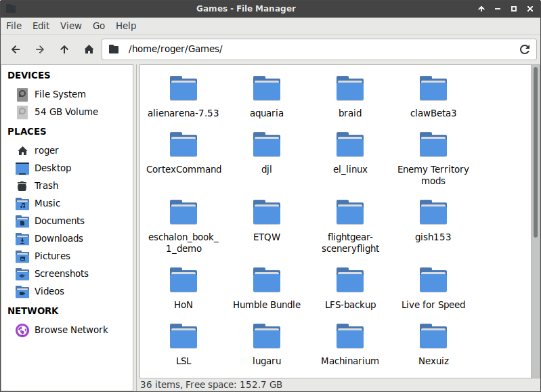Select the Machinarium folder
The image size is (541, 392).
(350, 345)
